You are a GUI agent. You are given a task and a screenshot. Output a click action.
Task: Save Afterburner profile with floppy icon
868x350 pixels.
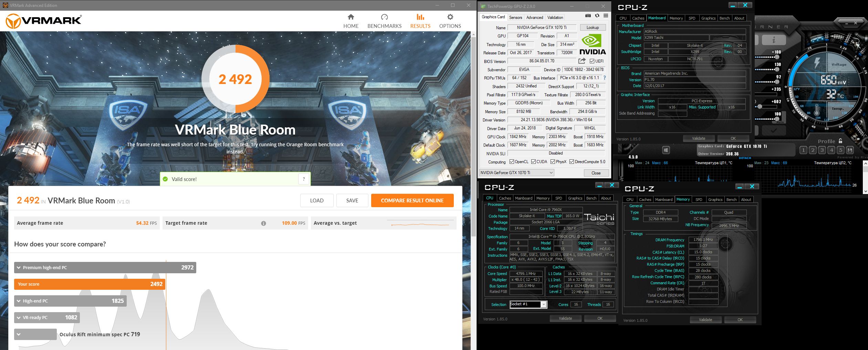pos(850,150)
